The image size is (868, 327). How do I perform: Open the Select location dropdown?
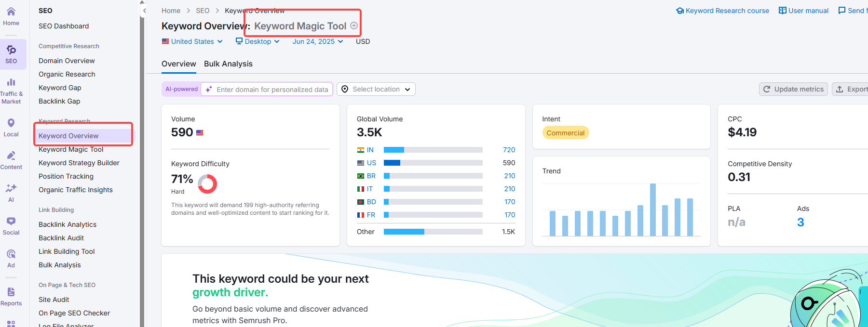coord(376,89)
